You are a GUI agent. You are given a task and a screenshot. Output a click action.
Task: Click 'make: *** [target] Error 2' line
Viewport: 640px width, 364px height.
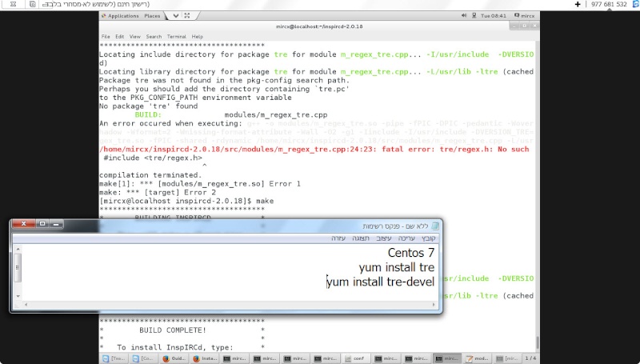point(158,192)
